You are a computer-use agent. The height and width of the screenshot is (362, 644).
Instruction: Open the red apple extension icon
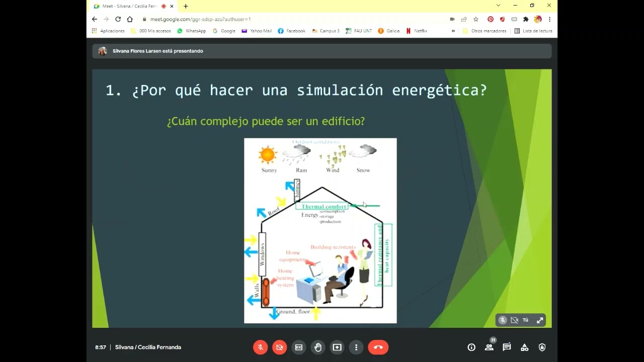coord(502,19)
